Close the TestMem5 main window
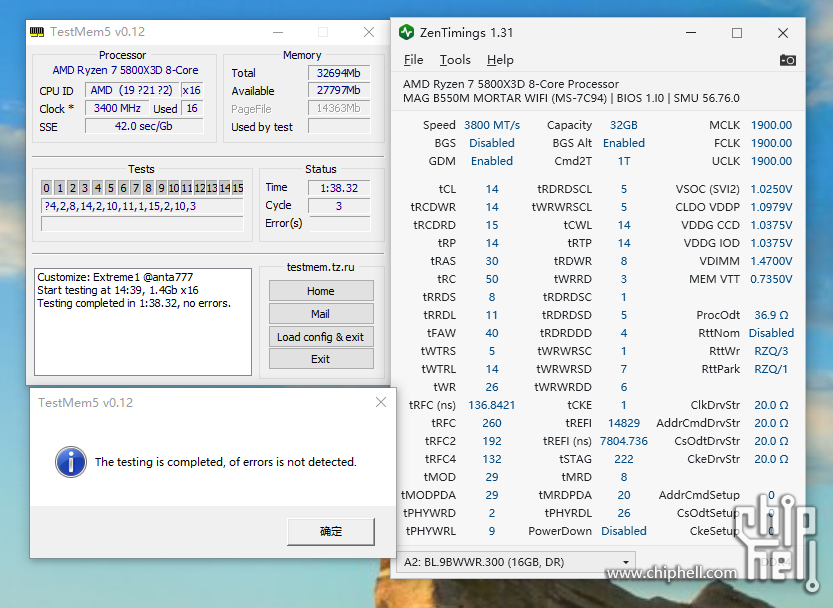This screenshot has height=608, width=833. (x=369, y=32)
